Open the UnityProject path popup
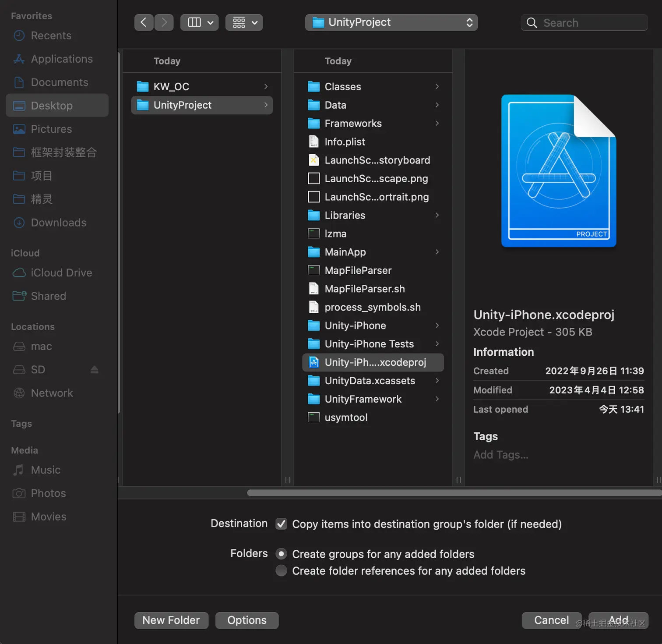 tap(391, 22)
